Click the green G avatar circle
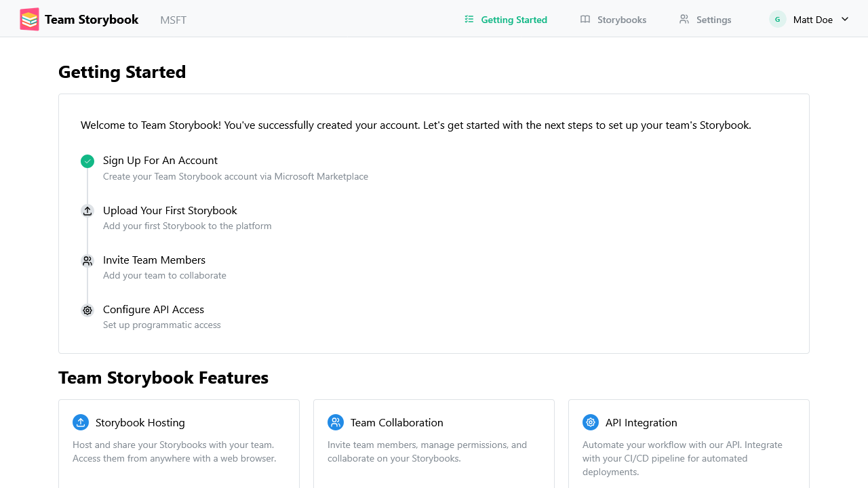This screenshot has width=868, height=488. [777, 19]
